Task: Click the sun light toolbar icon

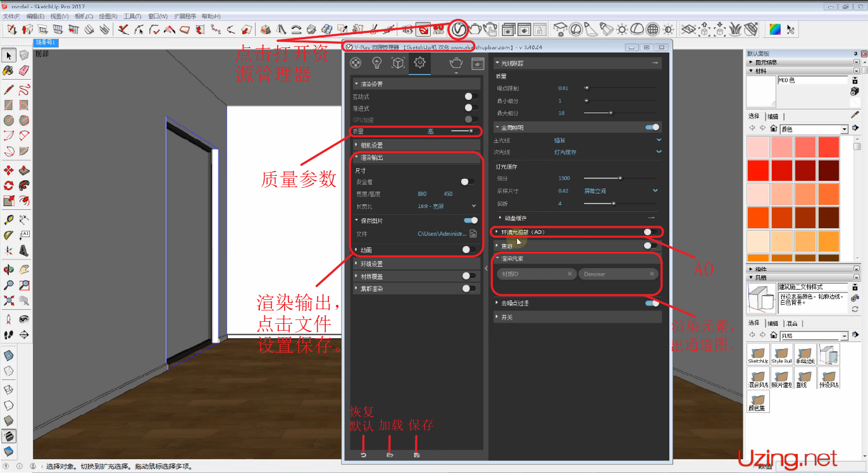Action: point(622,29)
